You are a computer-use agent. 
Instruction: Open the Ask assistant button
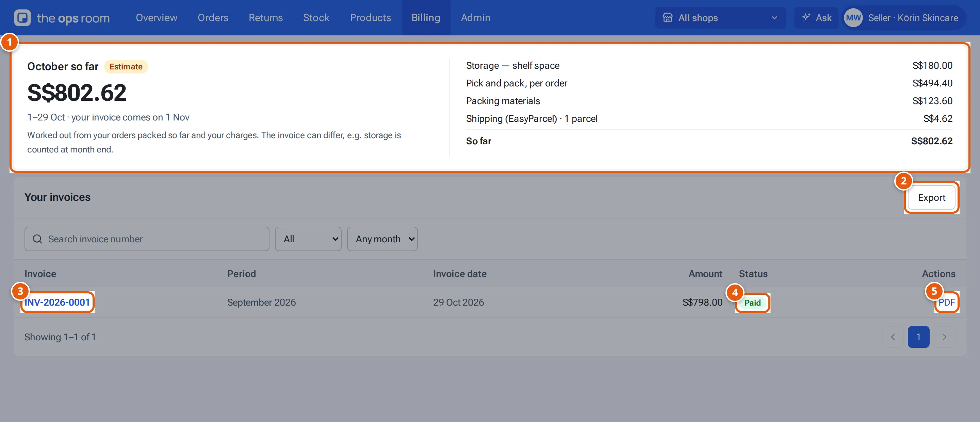[x=816, y=17]
